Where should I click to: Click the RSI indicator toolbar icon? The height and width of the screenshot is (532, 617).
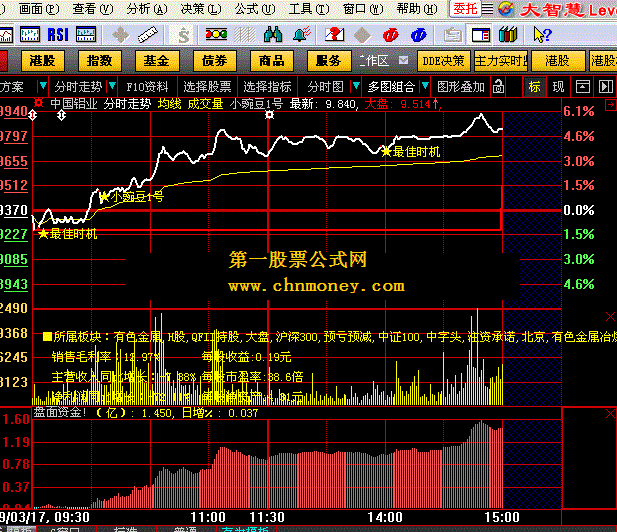point(58,35)
